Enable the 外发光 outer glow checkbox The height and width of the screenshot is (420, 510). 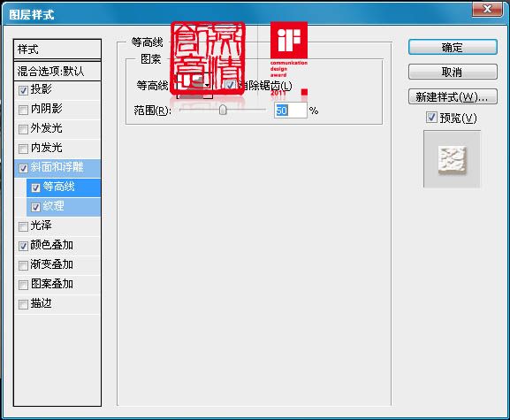point(23,129)
